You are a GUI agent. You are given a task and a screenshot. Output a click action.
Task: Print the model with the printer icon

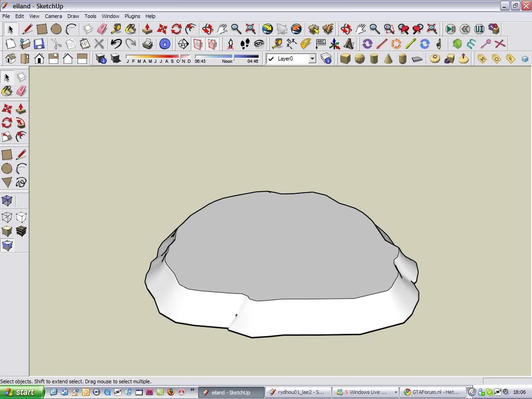click(x=148, y=44)
